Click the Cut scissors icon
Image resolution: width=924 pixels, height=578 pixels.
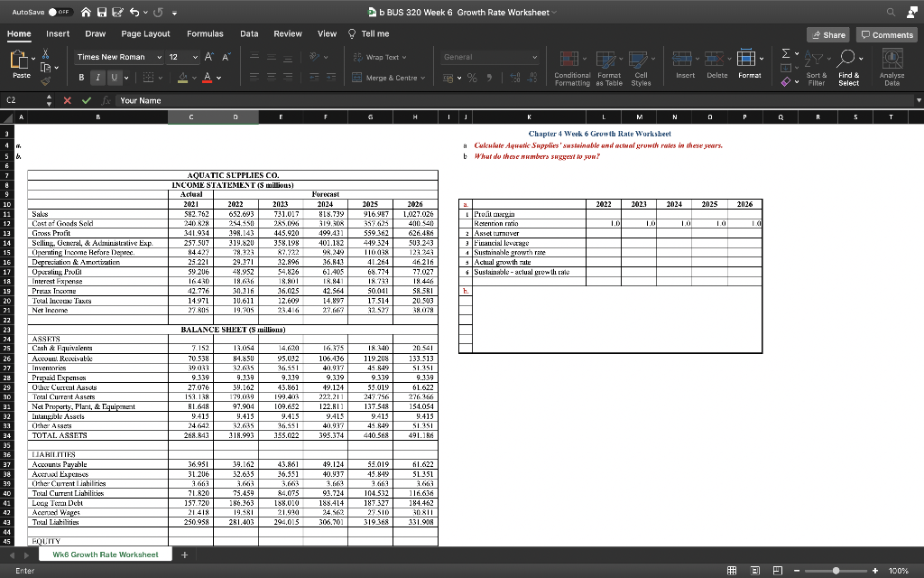pyautogui.click(x=47, y=54)
